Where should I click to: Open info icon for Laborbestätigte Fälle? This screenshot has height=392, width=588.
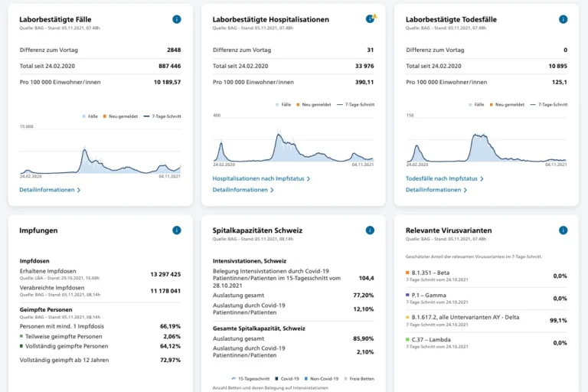pyautogui.click(x=177, y=19)
